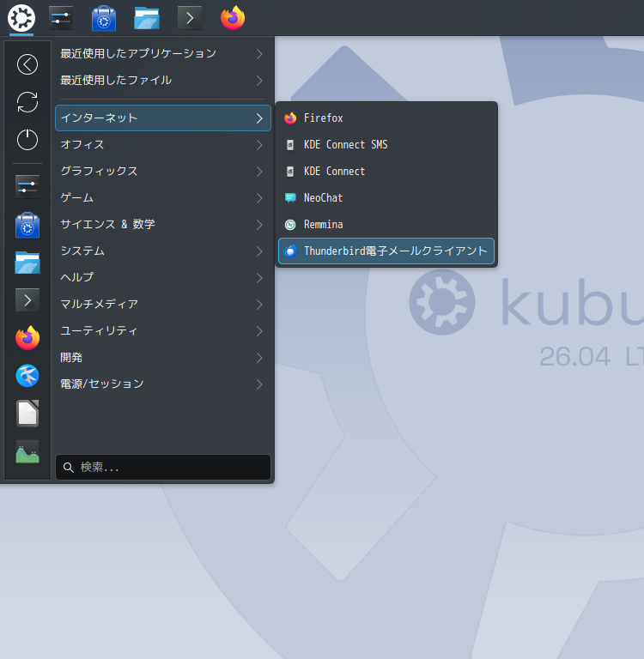
Task: Launch Konsole favorite in menu sidebar
Action: coord(27,300)
